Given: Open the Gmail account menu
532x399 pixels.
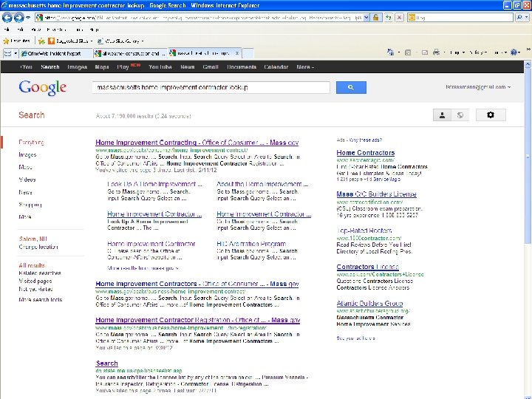Looking at the screenshot, I should 478,87.
